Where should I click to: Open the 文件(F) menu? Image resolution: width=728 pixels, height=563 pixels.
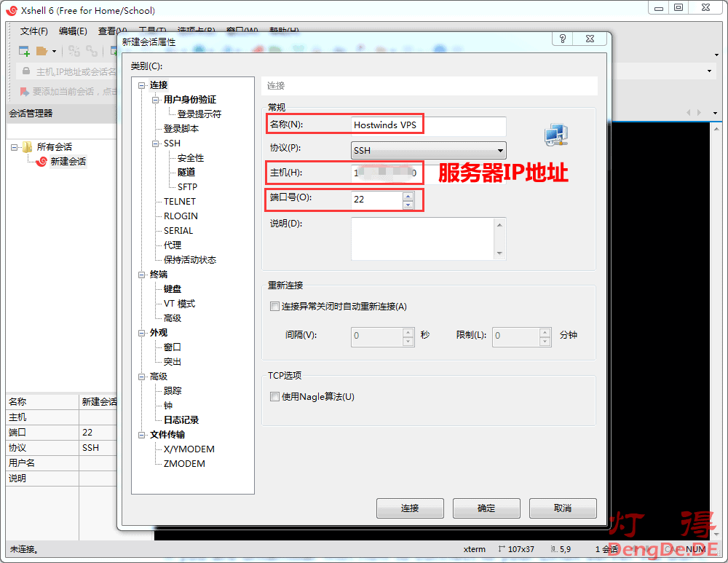click(x=34, y=31)
